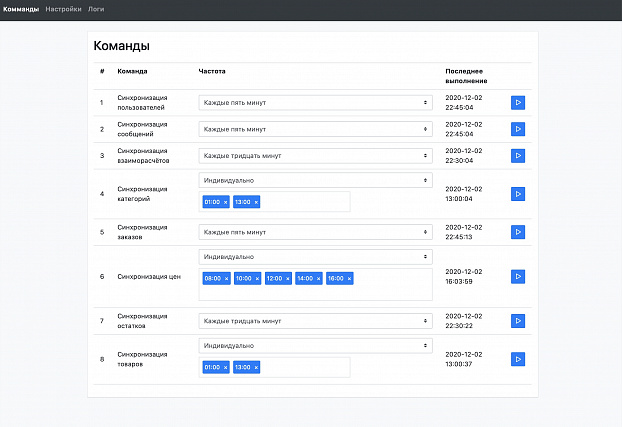This screenshot has width=622, height=427.
Task: Remove 13:00 tag from Синхронизация товаров
Action: tap(256, 367)
